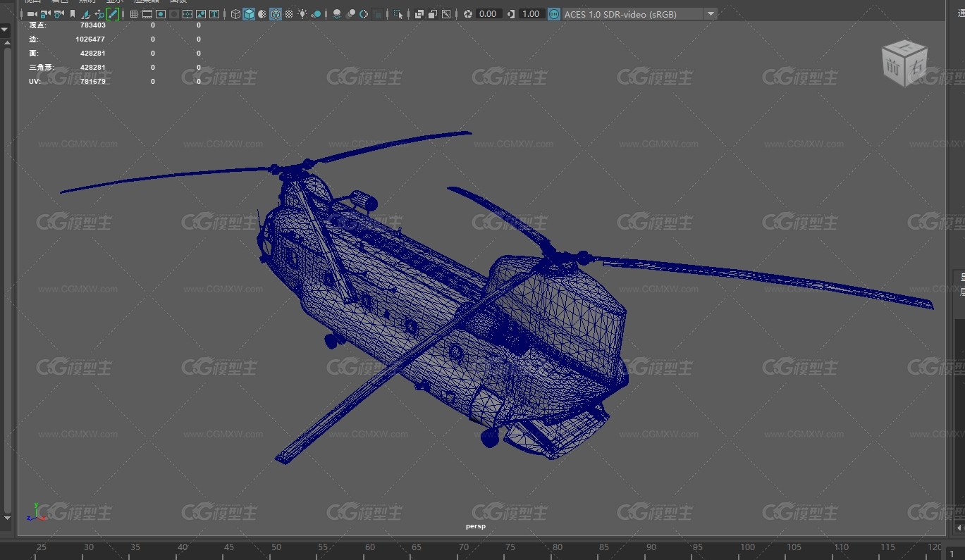Click the XYZ axis gizmo in the viewport
The image size is (965, 560).
click(37, 513)
